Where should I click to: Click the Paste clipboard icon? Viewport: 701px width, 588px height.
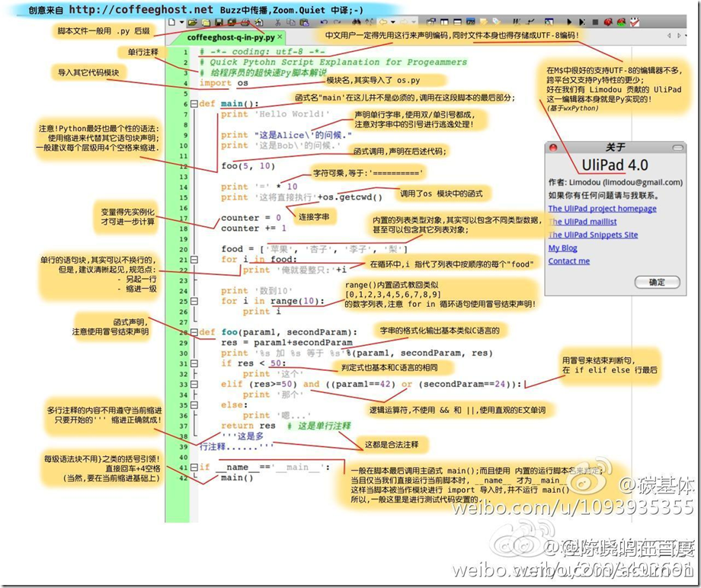tap(305, 22)
